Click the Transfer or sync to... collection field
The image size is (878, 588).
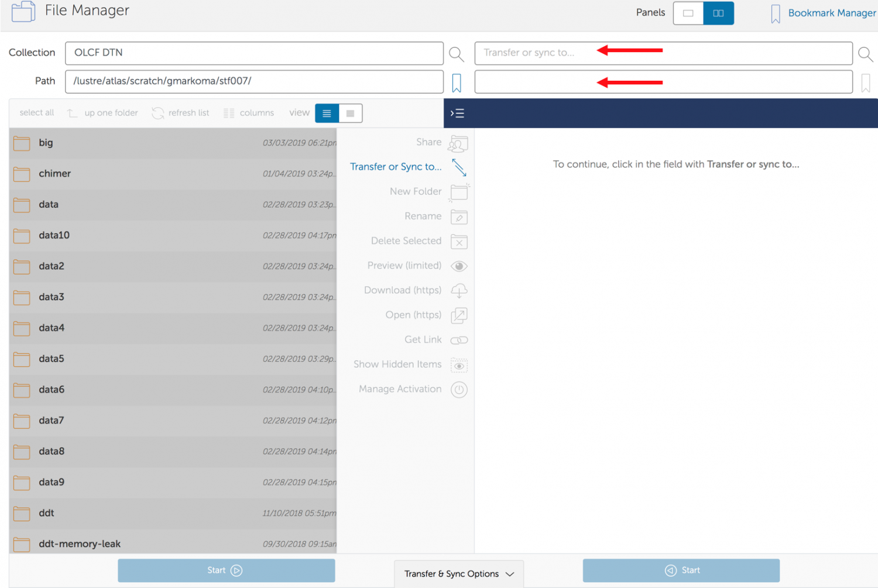coord(663,53)
